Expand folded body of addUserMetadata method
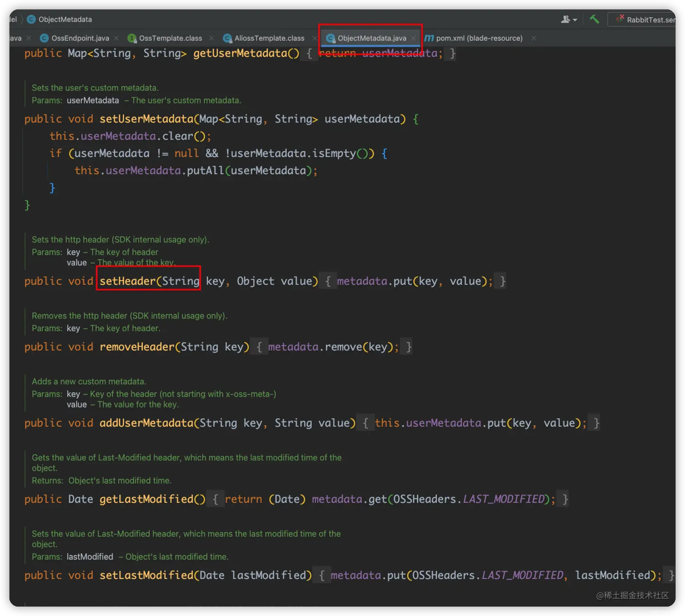685x616 pixels. pos(366,423)
